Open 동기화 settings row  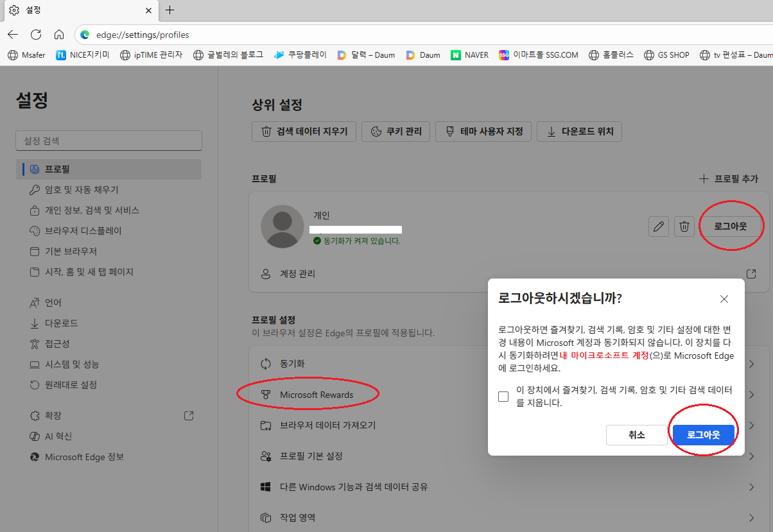[x=508, y=364]
